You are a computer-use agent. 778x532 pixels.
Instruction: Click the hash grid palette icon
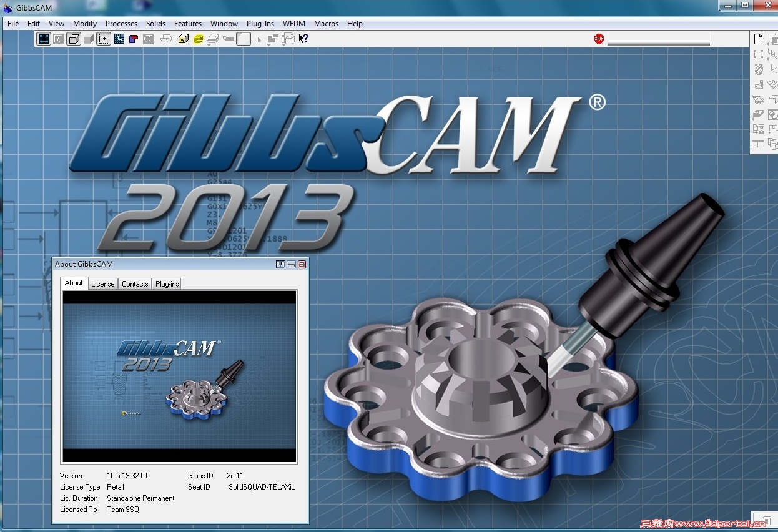pos(774,129)
